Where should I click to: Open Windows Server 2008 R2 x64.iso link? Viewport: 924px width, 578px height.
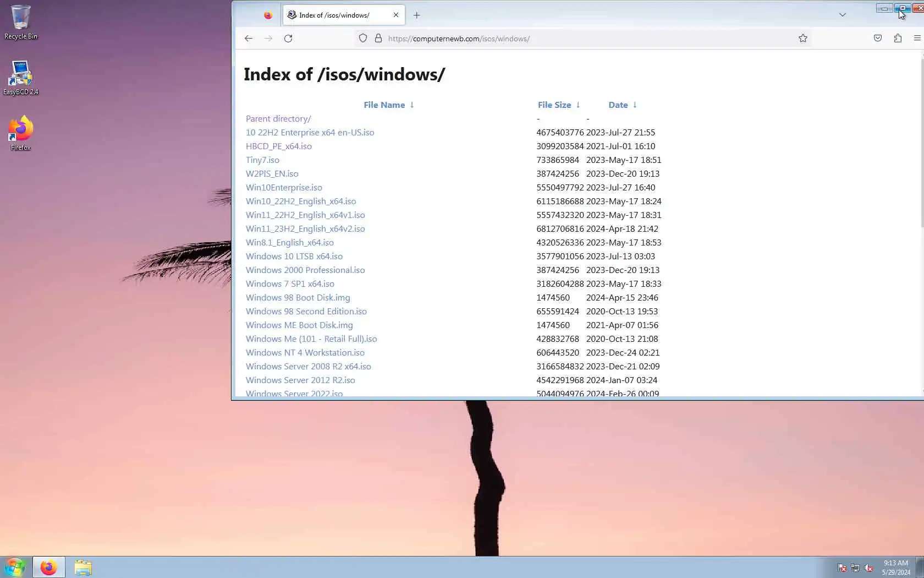click(x=309, y=367)
